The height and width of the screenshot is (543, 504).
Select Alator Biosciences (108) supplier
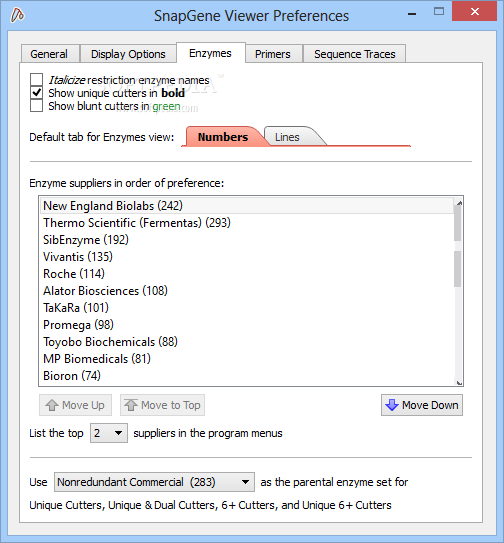click(x=247, y=291)
